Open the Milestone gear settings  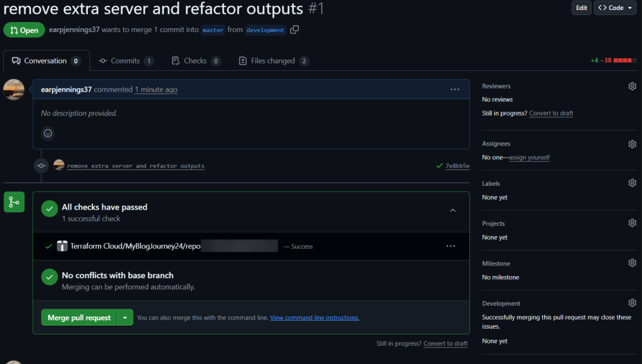click(x=632, y=264)
